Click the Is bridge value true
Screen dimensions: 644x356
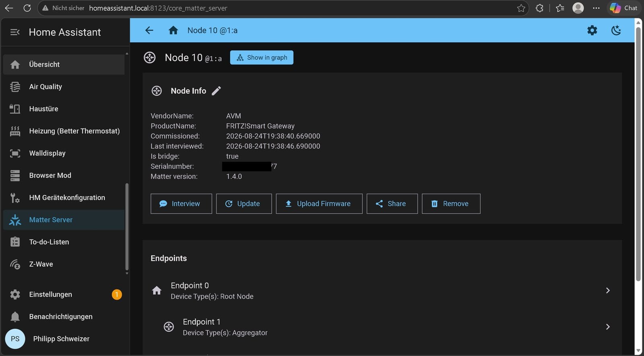pos(232,156)
